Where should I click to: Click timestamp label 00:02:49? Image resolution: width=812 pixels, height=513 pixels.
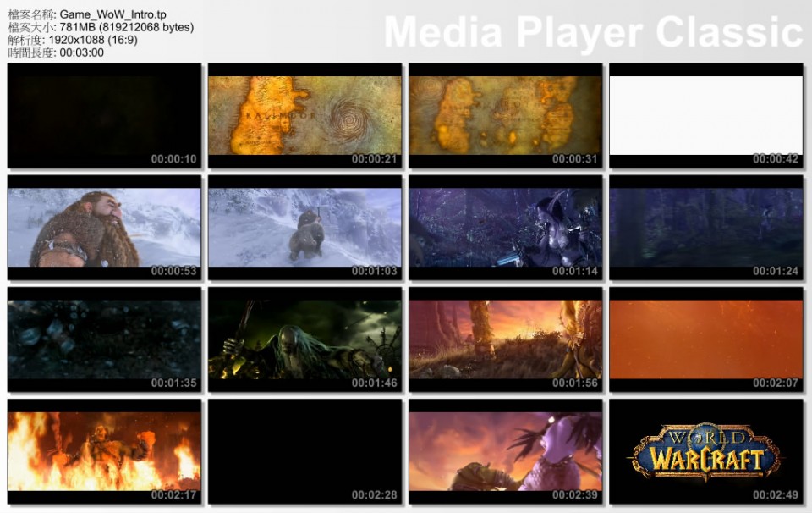(x=776, y=495)
